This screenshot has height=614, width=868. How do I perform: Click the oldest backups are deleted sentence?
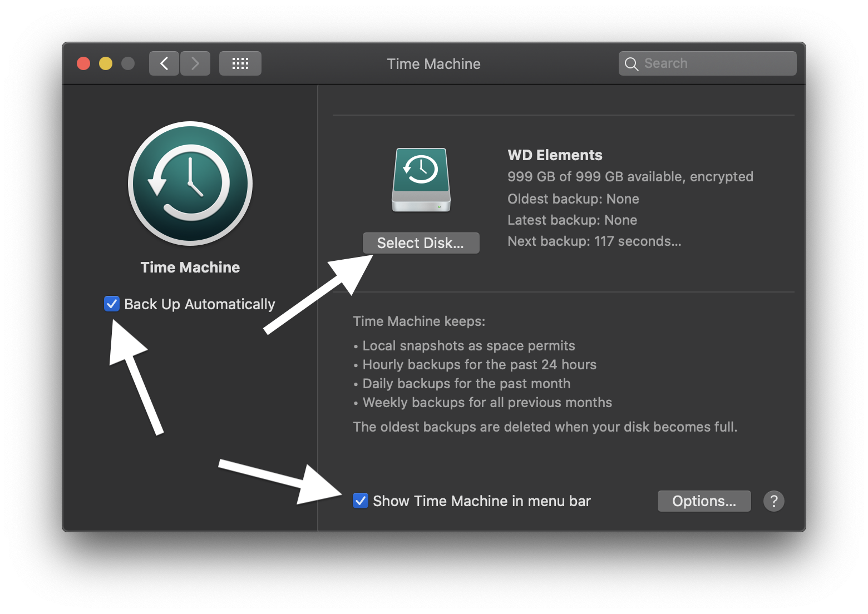(x=545, y=427)
